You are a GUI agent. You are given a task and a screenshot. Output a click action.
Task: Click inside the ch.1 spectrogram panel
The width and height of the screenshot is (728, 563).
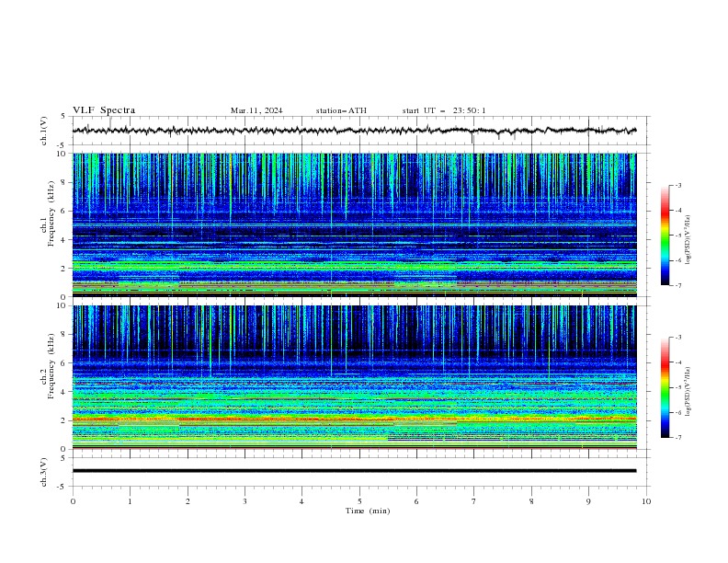click(x=354, y=224)
